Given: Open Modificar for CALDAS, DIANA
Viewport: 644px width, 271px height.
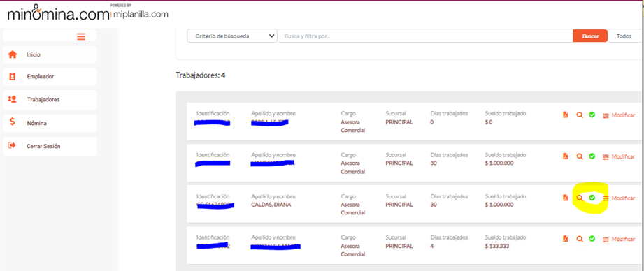Looking at the screenshot, I should click(x=619, y=198).
